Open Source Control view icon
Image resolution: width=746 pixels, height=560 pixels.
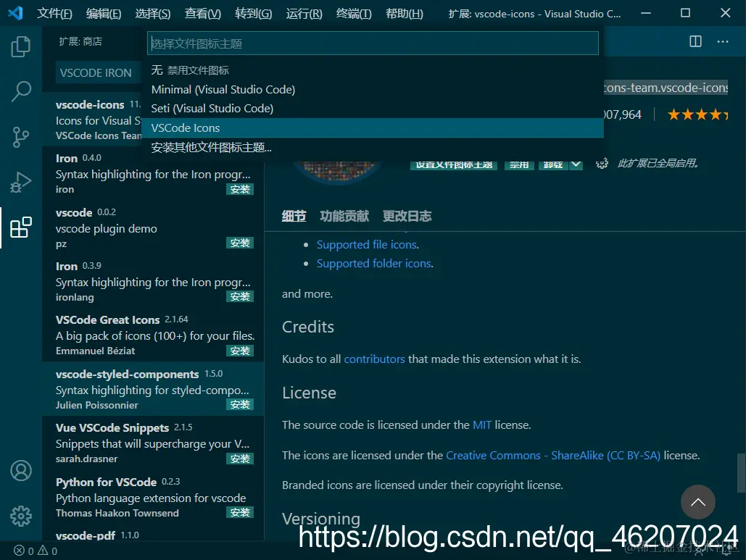[x=21, y=137]
